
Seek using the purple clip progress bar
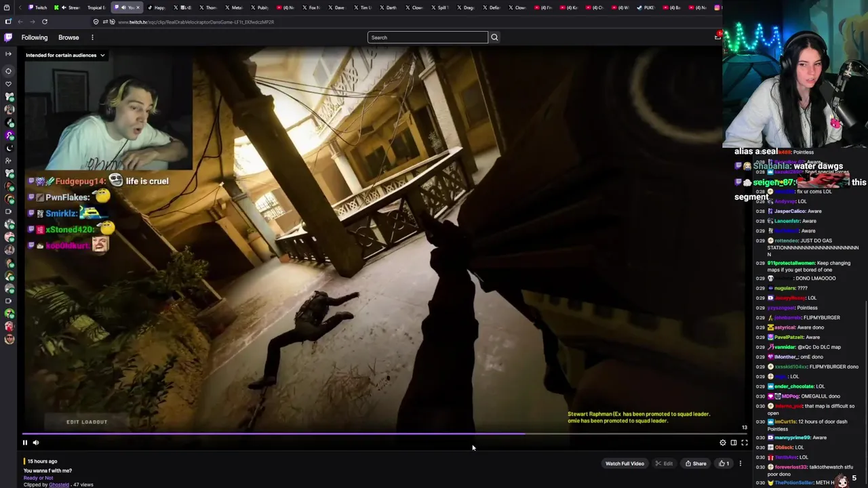tap(384, 434)
